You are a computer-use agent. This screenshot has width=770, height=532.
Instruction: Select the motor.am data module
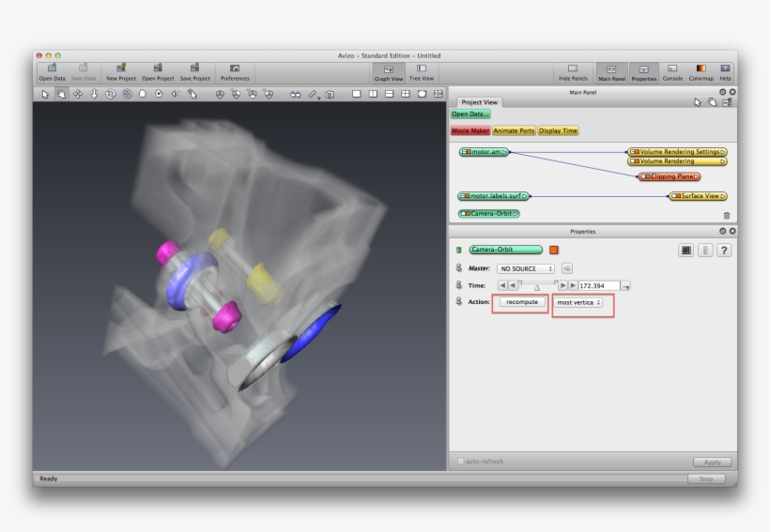click(x=485, y=152)
